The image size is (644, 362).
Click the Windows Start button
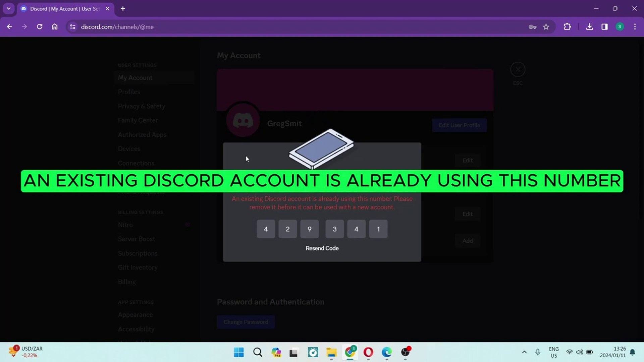pos(238,352)
